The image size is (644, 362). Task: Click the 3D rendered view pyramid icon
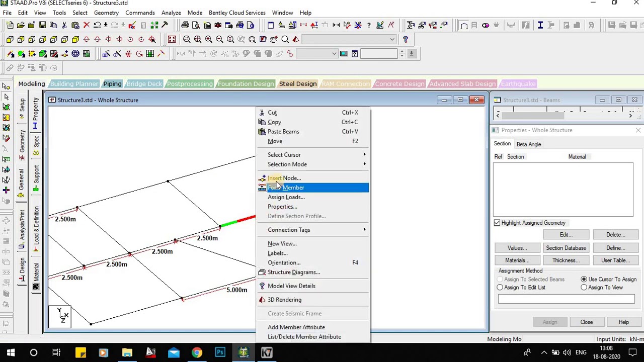[x=296, y=39]
